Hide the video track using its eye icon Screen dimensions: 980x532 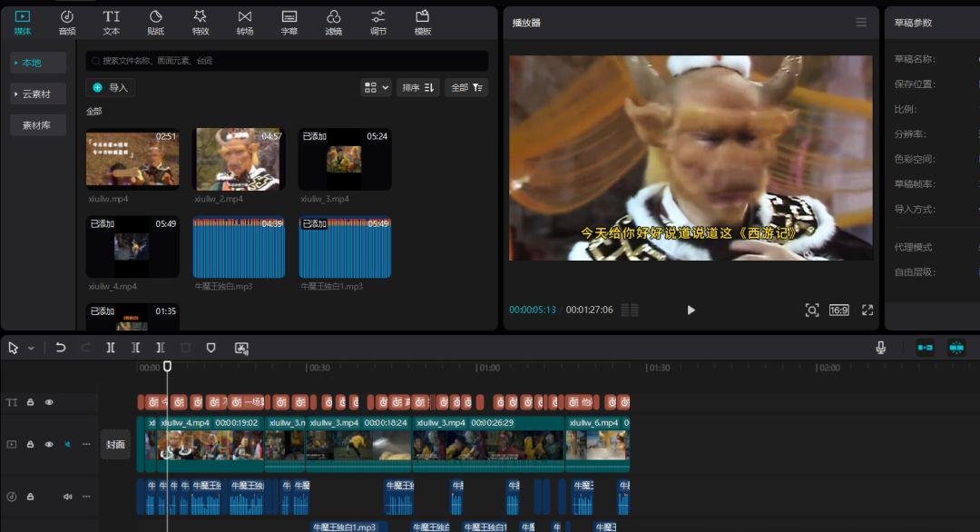point(48,444)
